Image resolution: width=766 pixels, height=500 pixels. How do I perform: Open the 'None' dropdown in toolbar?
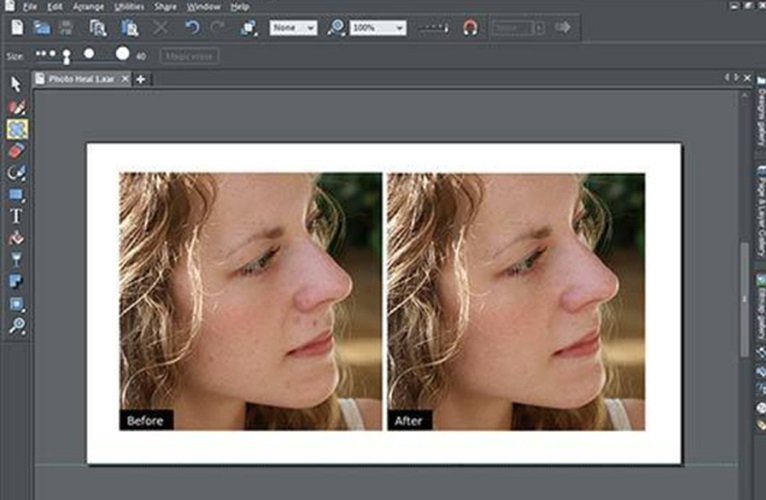tap(293, 28)
